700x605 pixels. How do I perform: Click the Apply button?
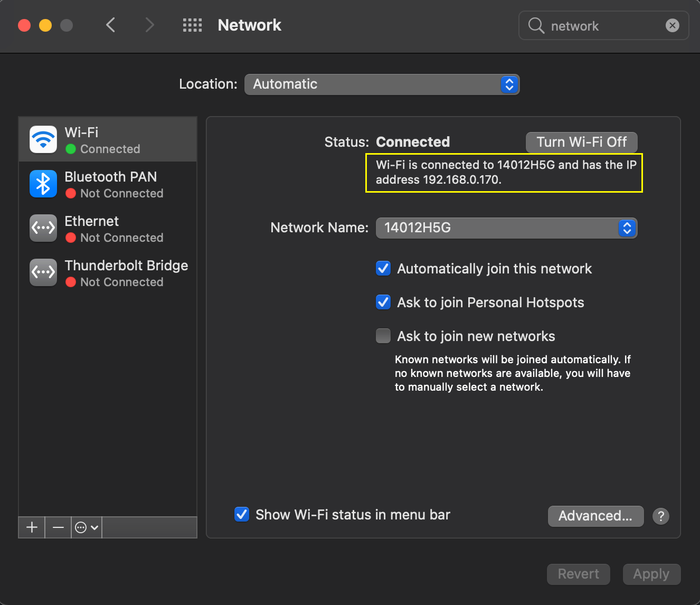651,574
